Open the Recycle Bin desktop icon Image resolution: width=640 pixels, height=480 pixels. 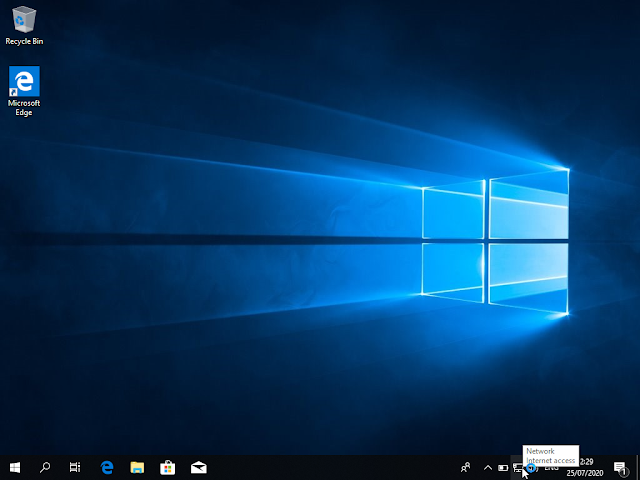pos(24,25)
